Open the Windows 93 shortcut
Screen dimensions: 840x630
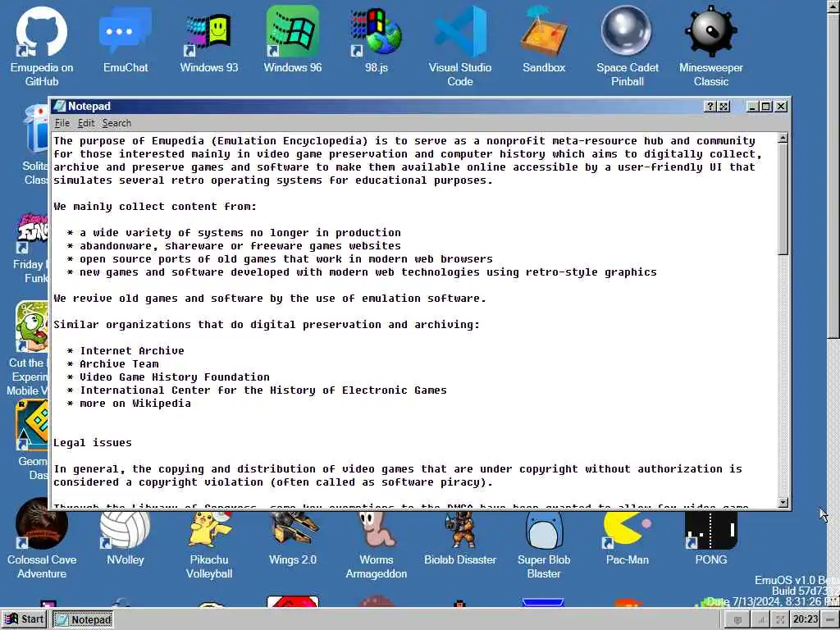point(209,39)
